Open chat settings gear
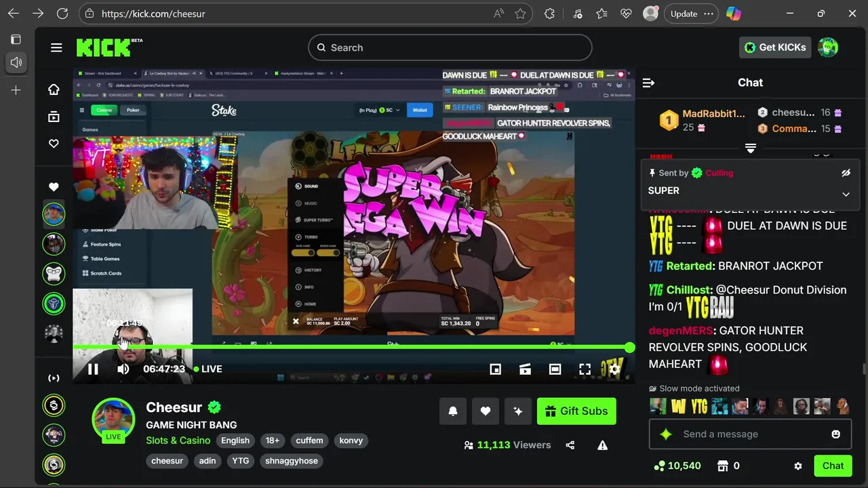868x488 pixels. pos(798,466)
